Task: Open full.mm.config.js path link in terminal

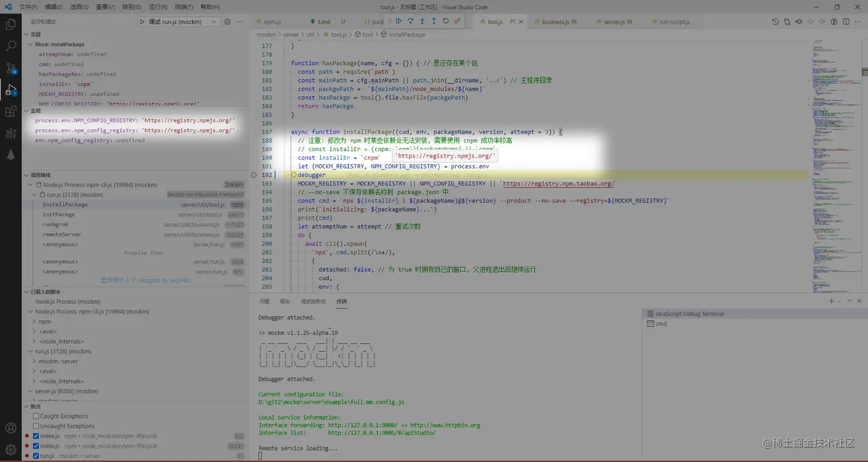Action: 331,402
